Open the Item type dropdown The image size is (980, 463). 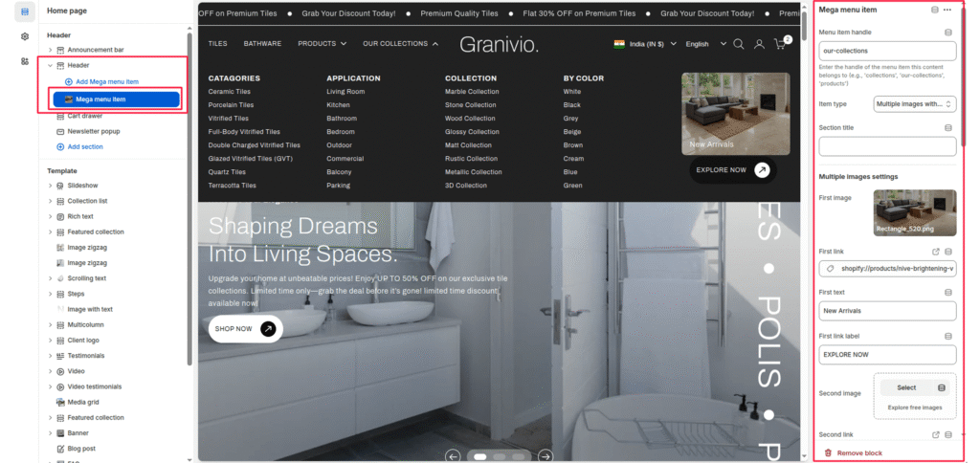tap(914, 103)
